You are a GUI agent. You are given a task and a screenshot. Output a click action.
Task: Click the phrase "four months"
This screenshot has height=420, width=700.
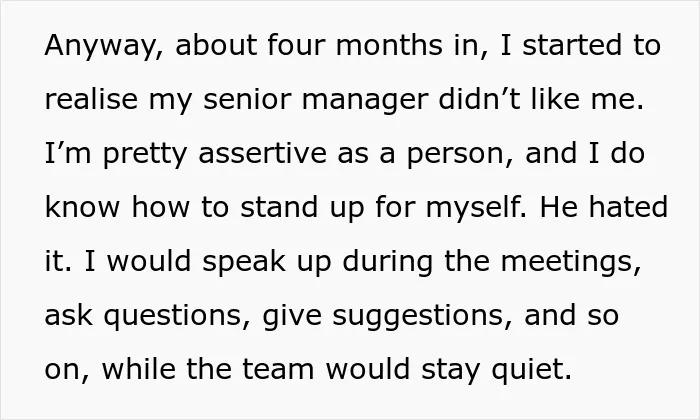click(x=355, y=45)
